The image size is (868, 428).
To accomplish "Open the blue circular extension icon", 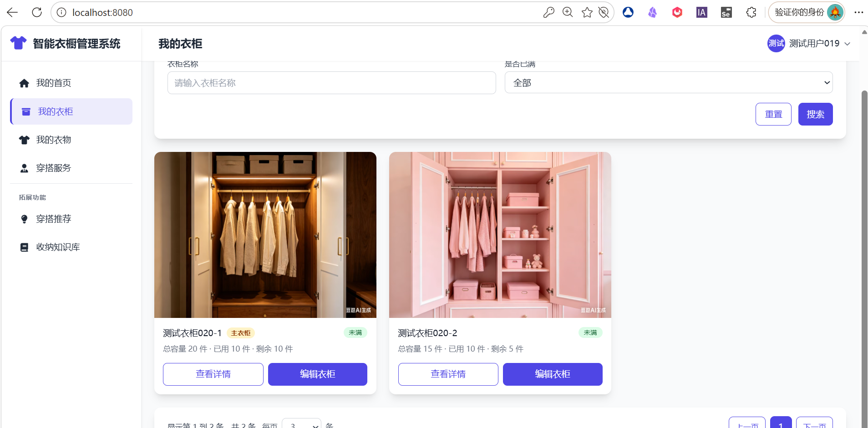I will (628, 12).
